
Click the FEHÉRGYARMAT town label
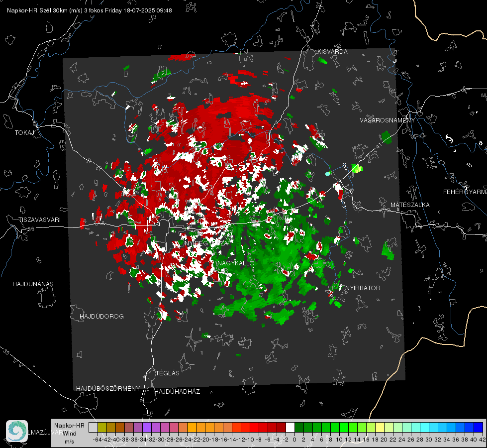pyautogui.click(x=465, y=192)
